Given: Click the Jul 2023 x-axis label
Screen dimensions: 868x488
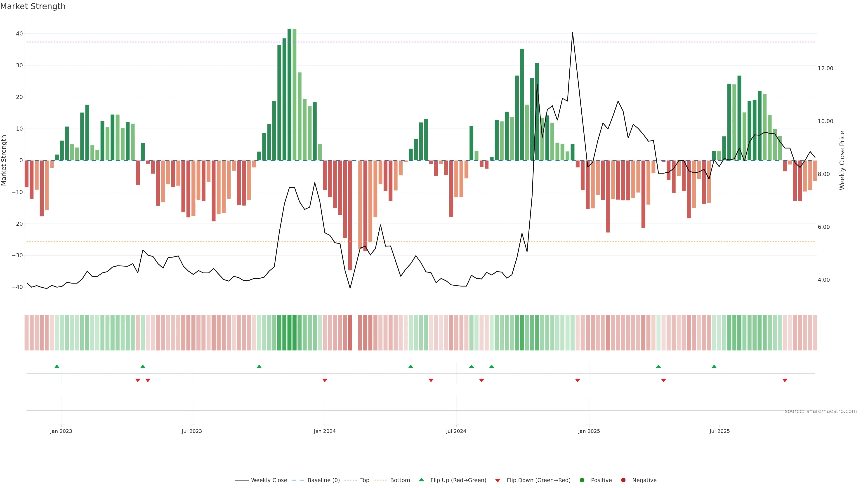Looking at the screenshot, I should 192,431.
